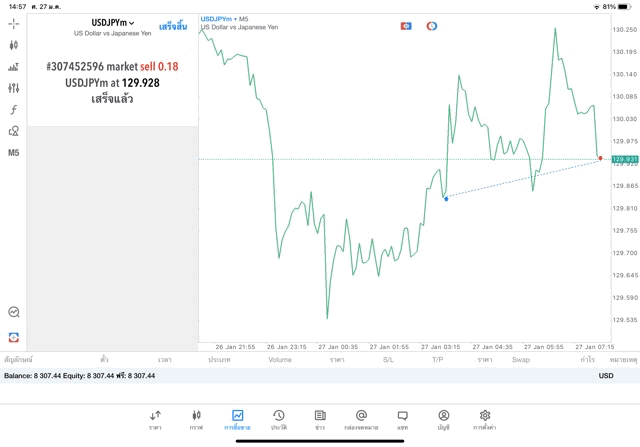The image size is (640, 447).
Task: Click the 27 Jan 00:35 time axis label
Action: click(x=338, y=347)
